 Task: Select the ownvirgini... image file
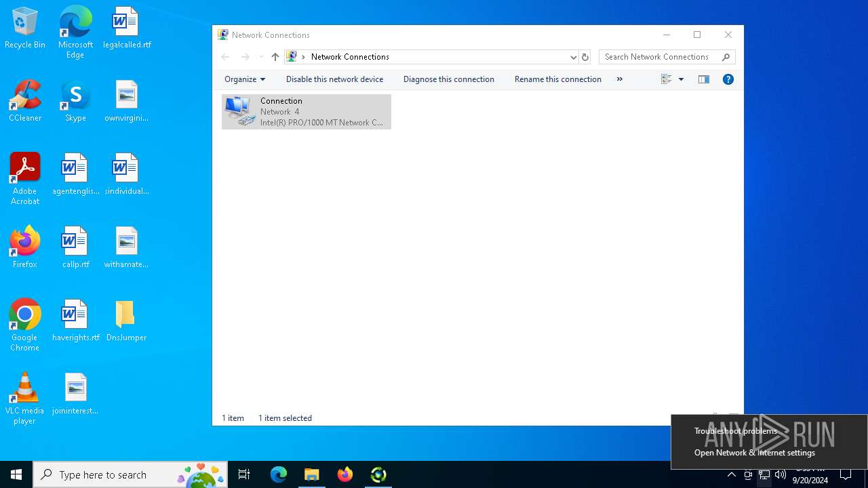127,102
